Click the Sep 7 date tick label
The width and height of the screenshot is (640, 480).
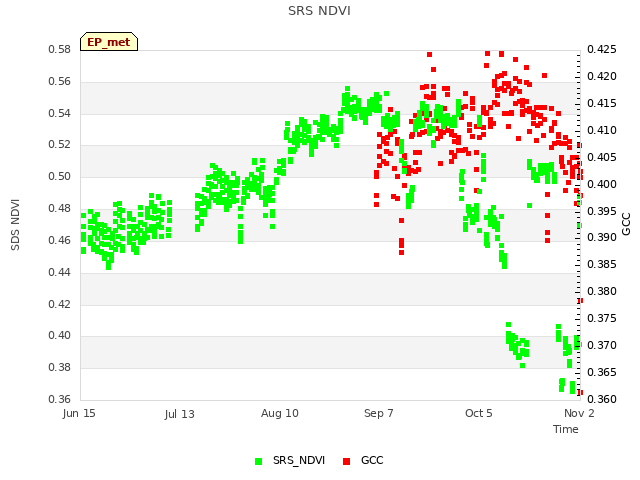(x=379, y=413)
